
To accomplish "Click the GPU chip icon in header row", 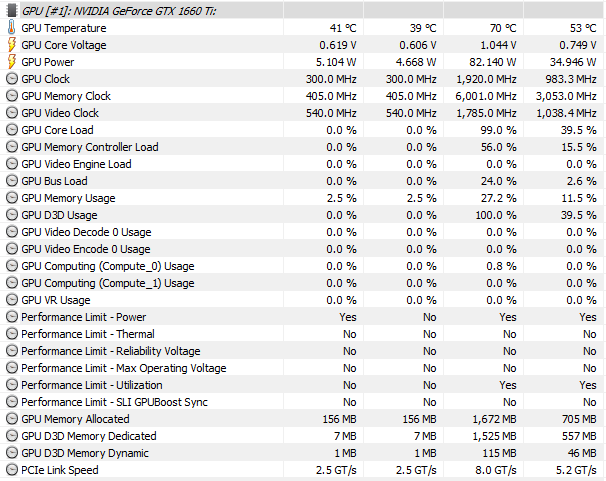I will [x=12, y=10].
